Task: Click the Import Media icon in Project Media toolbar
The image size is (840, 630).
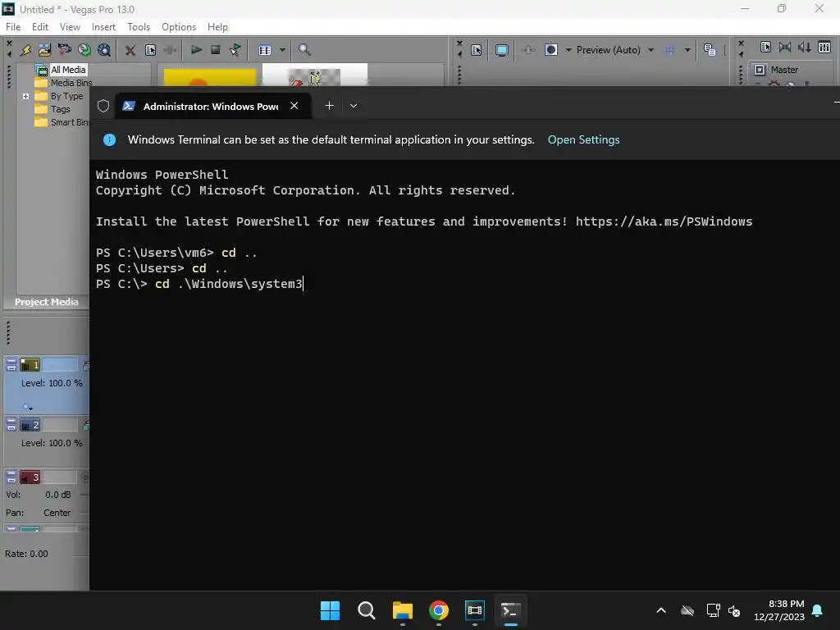Action: coord(44,50)
